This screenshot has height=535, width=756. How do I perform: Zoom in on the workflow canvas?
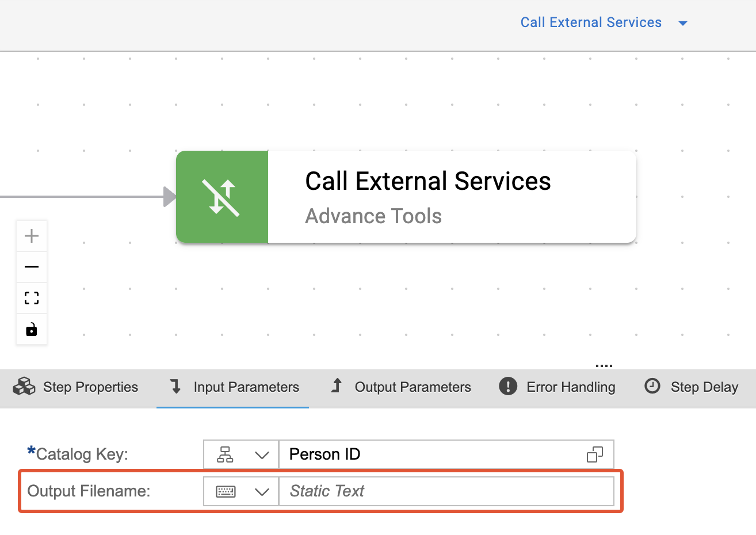pyautogui.click(x=32, y=236)
